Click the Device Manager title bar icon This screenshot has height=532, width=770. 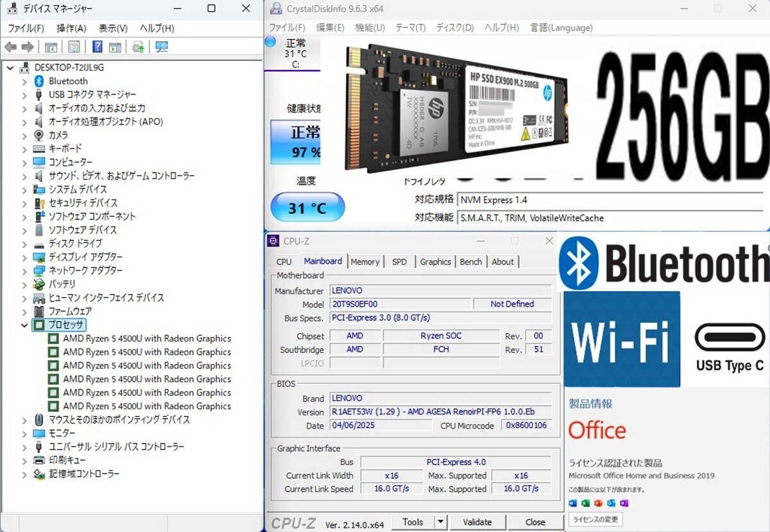(12, 8)
